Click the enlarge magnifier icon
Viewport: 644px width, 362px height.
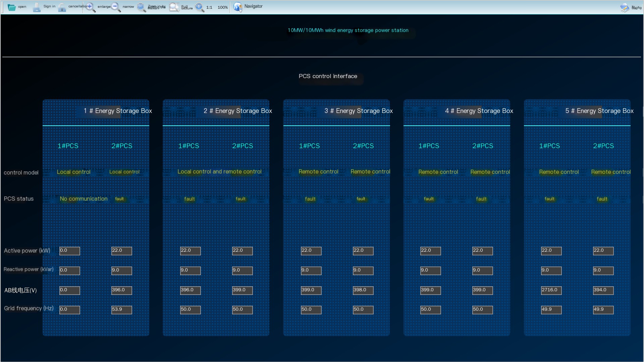91,7
